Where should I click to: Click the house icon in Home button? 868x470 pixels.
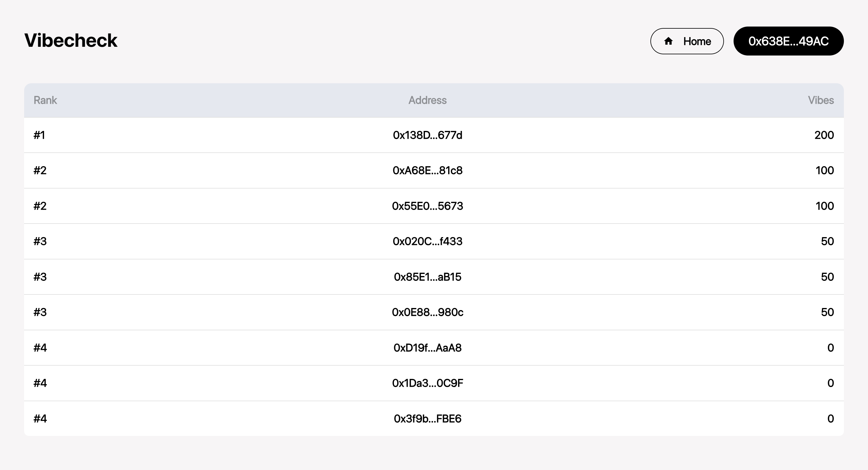pyautogui.click(x=668, y=41)
